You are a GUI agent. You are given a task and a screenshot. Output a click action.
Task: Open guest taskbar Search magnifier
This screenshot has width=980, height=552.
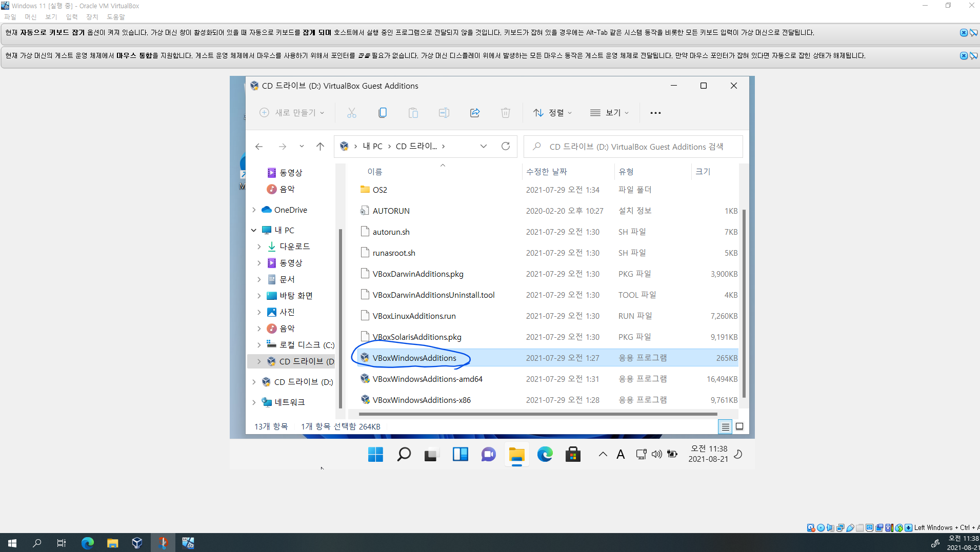404,454
